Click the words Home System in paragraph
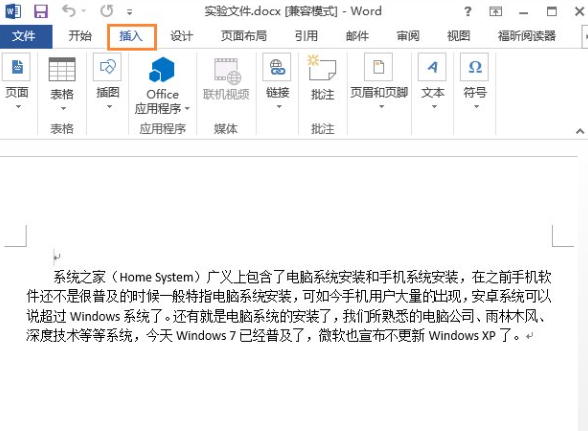 (x=156, y=277)
